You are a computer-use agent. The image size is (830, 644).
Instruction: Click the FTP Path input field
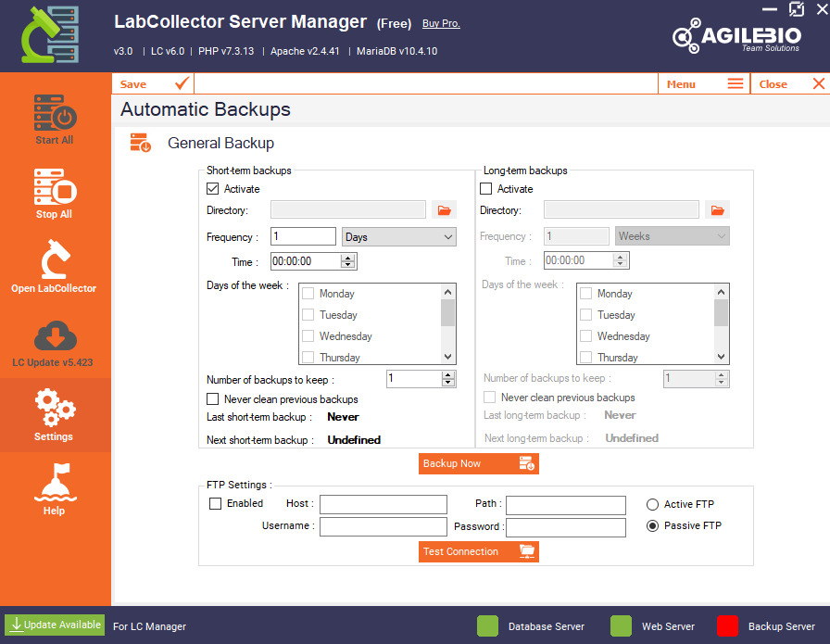point(566,505)
